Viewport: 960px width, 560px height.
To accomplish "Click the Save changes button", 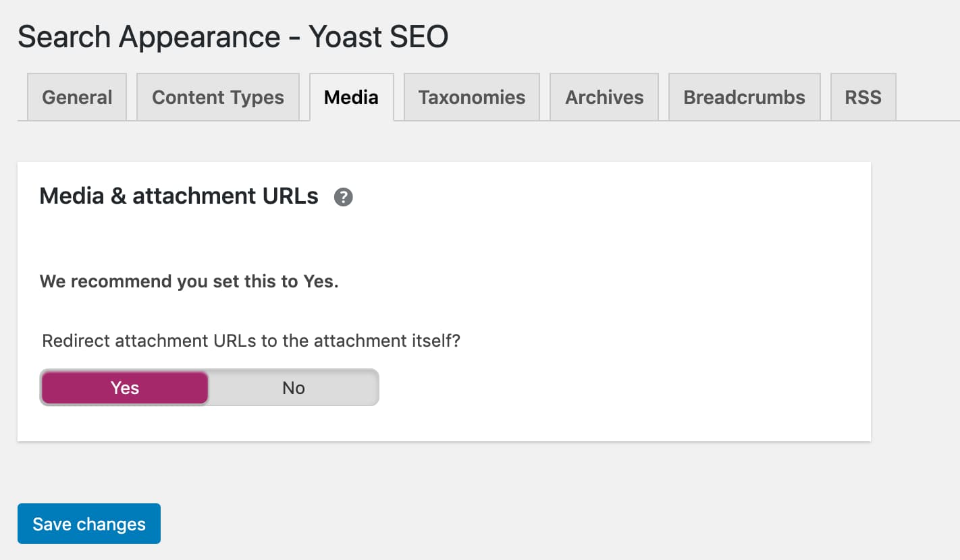I will click(89, 524).
